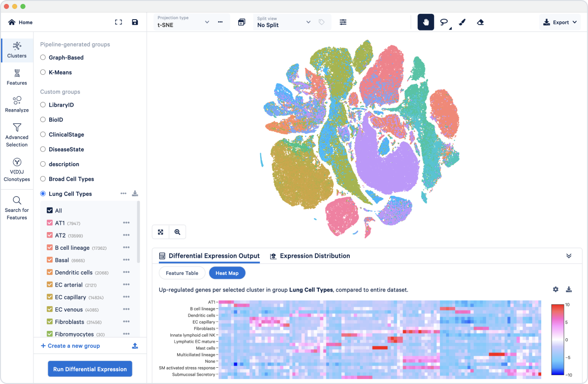
Task: Click the plot zoom-in magnifier icon
Action: 177,232
